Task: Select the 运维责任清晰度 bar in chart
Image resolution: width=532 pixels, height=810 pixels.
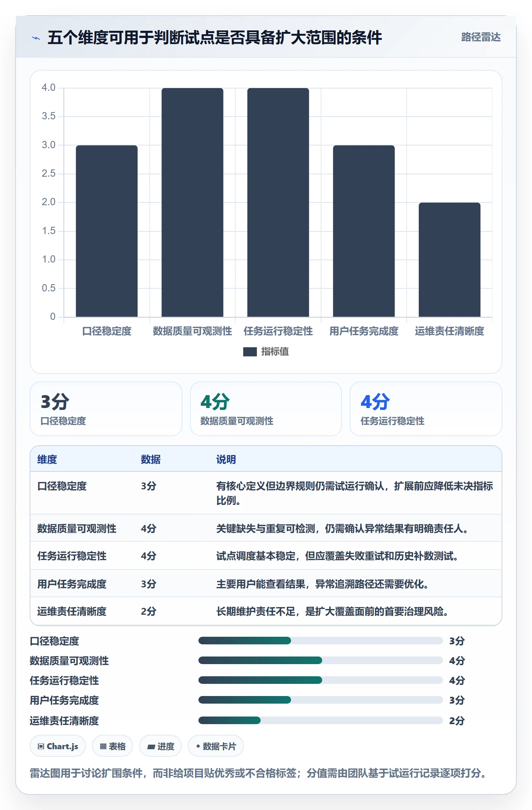Action: coord(450,259)
